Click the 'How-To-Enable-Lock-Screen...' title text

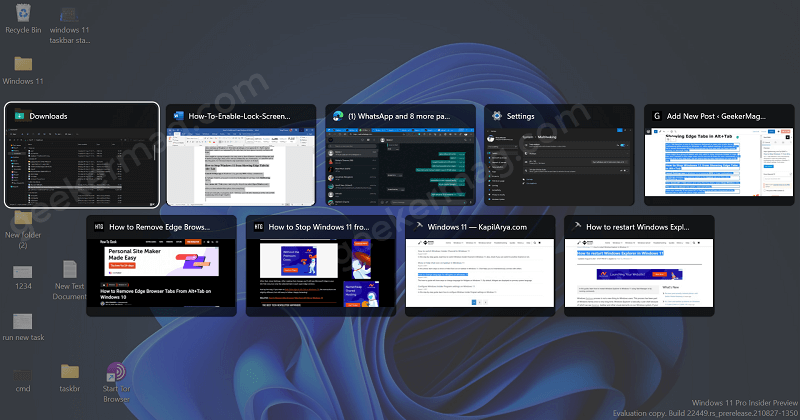click(x=239, y=116)
